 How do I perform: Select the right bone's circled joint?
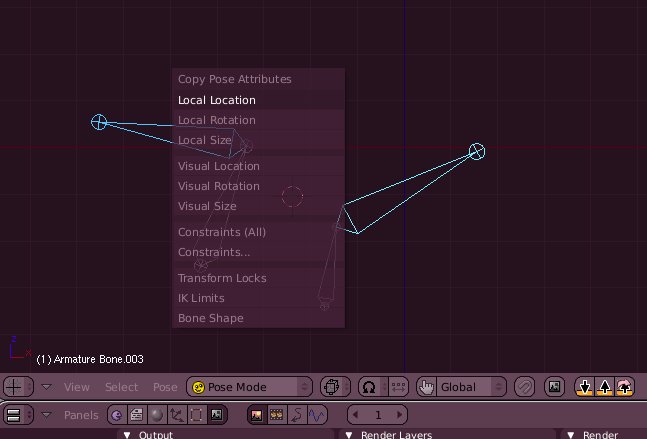(x=477, y=151)
